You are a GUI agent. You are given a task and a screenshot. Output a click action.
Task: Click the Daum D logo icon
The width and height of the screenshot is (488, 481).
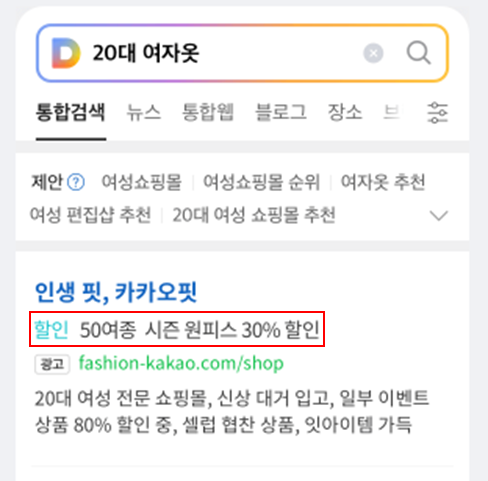tap(66, 53)
